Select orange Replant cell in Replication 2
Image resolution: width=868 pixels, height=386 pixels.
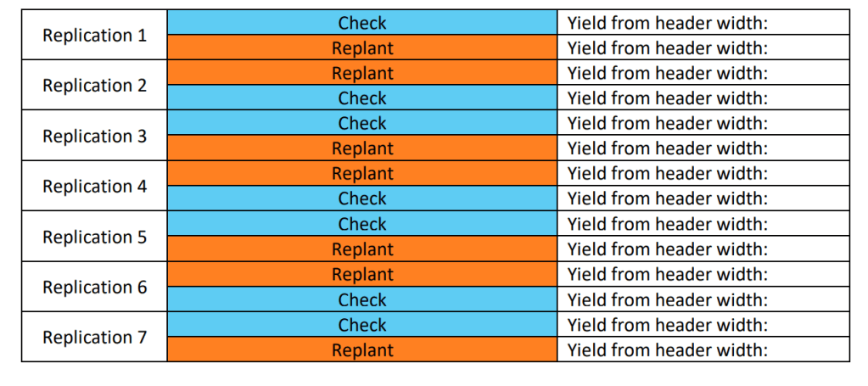coord(362,73)
